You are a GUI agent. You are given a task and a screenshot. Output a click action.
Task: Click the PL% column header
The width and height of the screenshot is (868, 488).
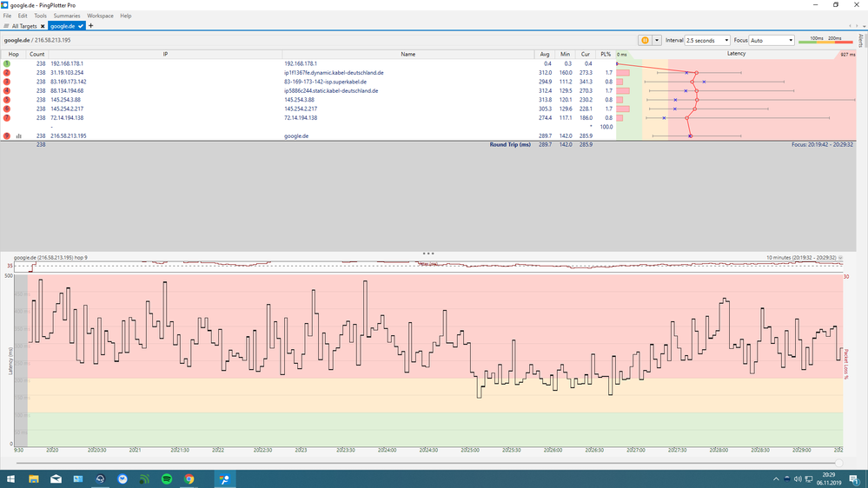[x=606, y=54]
